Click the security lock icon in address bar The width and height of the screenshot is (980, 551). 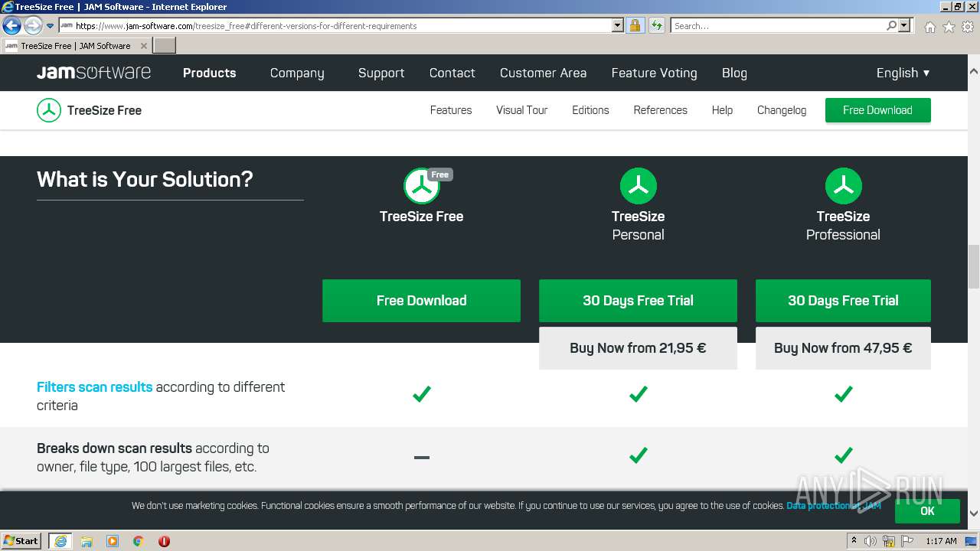635,25
